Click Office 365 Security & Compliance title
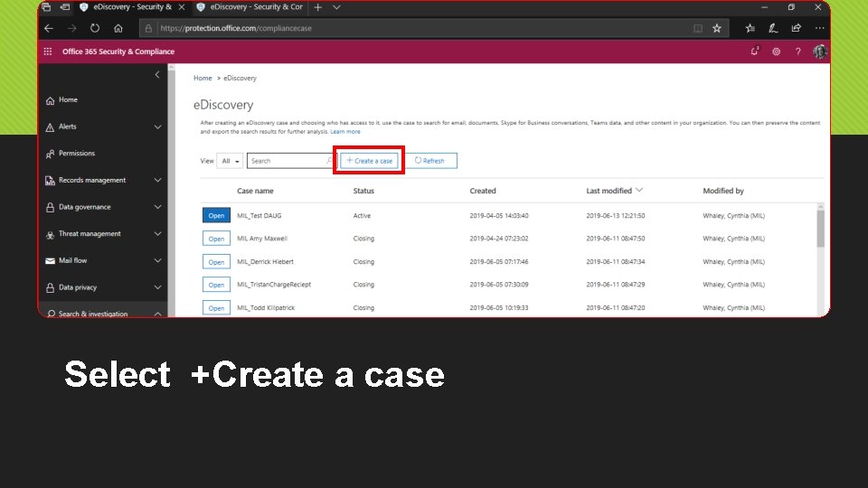868x488 pixels. coord(118,52)
